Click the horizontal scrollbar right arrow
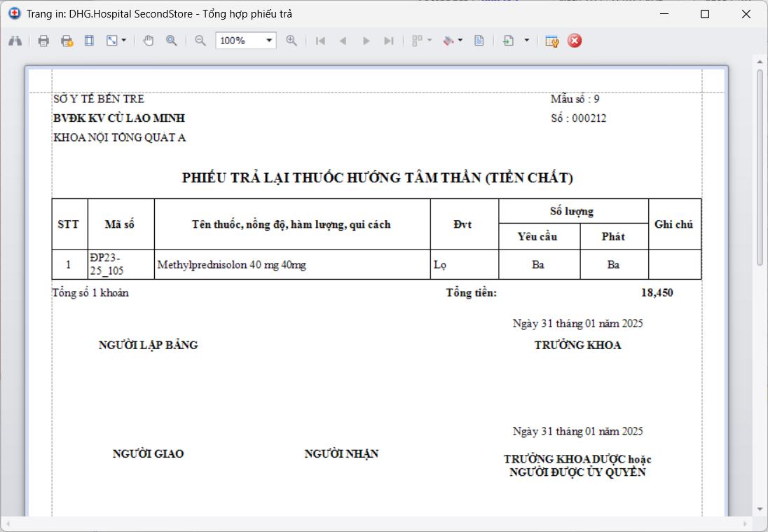Viewport: 768px width, 532px height. coord(746,524)
